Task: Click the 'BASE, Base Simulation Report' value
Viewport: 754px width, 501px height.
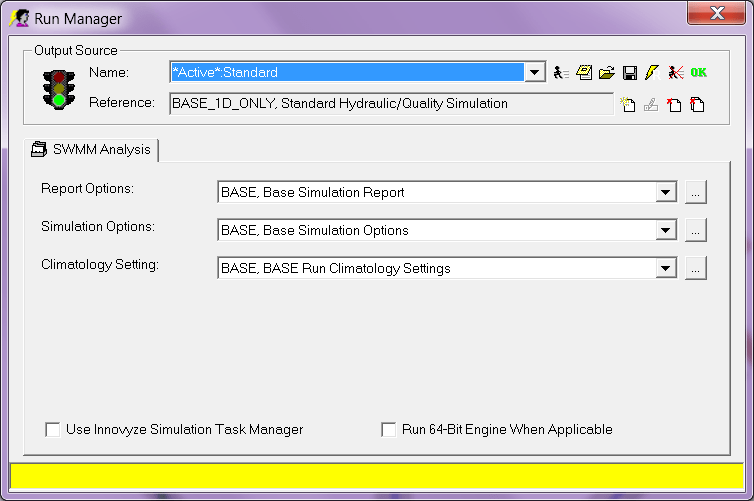Action: 313,192
